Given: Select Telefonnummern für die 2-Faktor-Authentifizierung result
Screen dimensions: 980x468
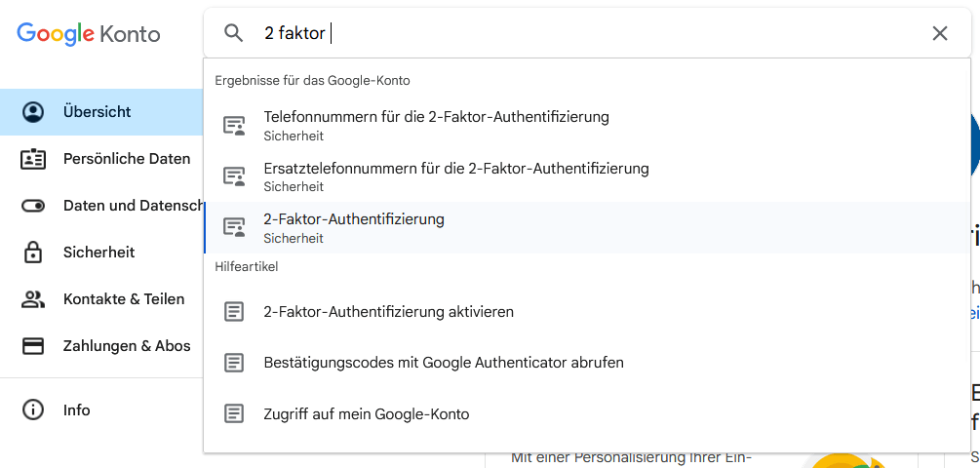Looking at the screenshot, I should (x=436, y=125).
